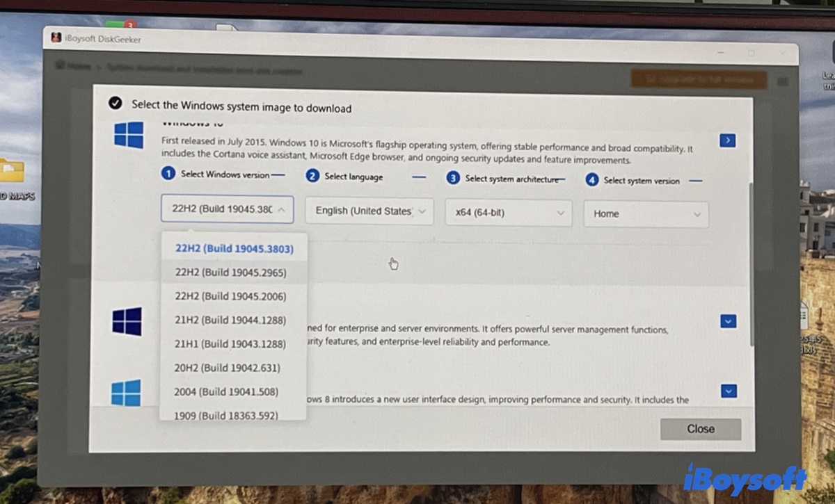Open the x64 (64-bit) architecture dropdown
The height and width of the screenshot is (504, 835).
click(509, 212)
